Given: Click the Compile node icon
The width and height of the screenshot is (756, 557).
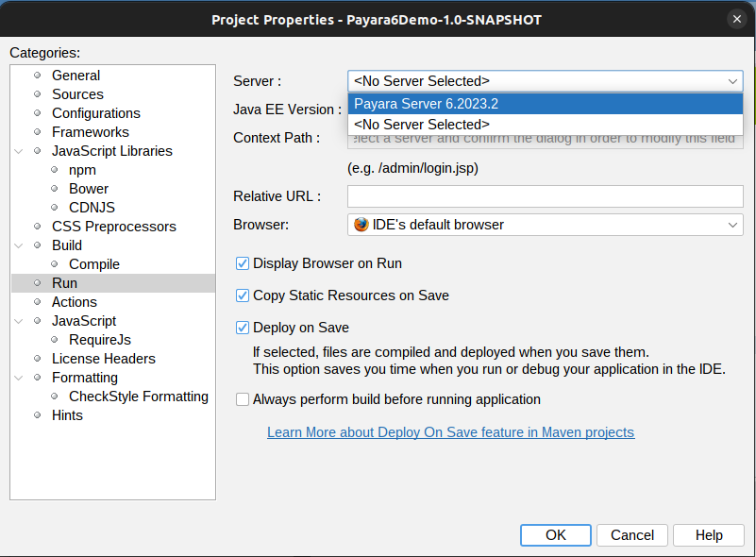Looking at the screenshot, I should pyautogui.click(x=54, y=264).
